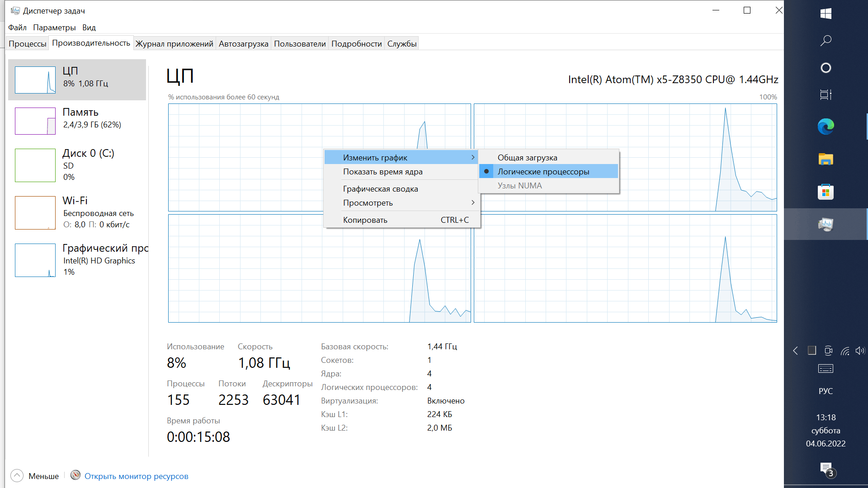The image size is (868, 488).
Task: Open File Explorer from the taskbar
Action: point(826,159)
